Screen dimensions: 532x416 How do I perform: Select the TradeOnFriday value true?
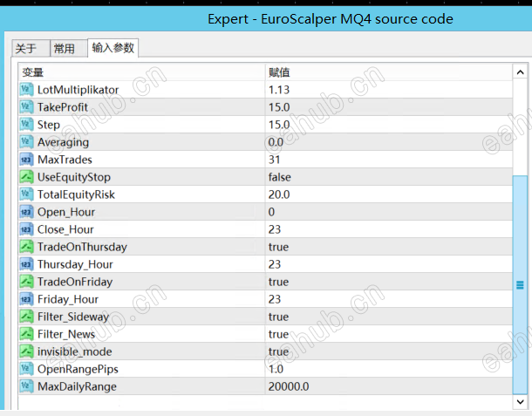tap(278, 282)
